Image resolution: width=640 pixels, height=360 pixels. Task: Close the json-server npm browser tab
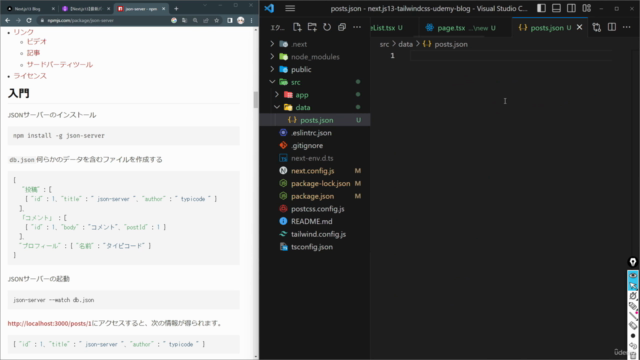[164, 9]
